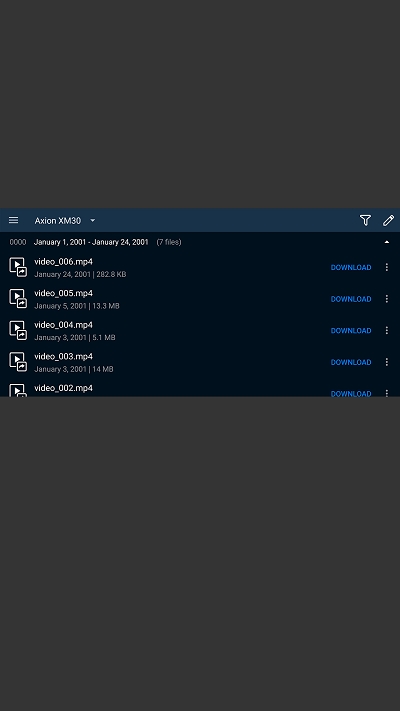Screen dimensions: 400x711
Task: Open more options for video_004.mp4
Action: pyautogui.click(x=387, y=331)
